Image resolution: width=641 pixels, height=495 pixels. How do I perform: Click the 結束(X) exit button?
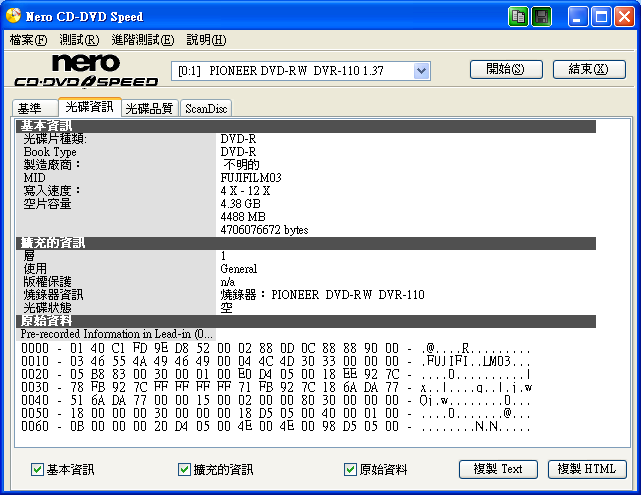point(589,69)
